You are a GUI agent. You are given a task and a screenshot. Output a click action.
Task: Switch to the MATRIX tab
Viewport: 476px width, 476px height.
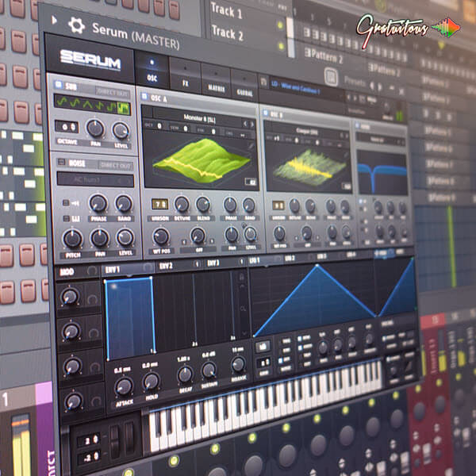[216, 80]
